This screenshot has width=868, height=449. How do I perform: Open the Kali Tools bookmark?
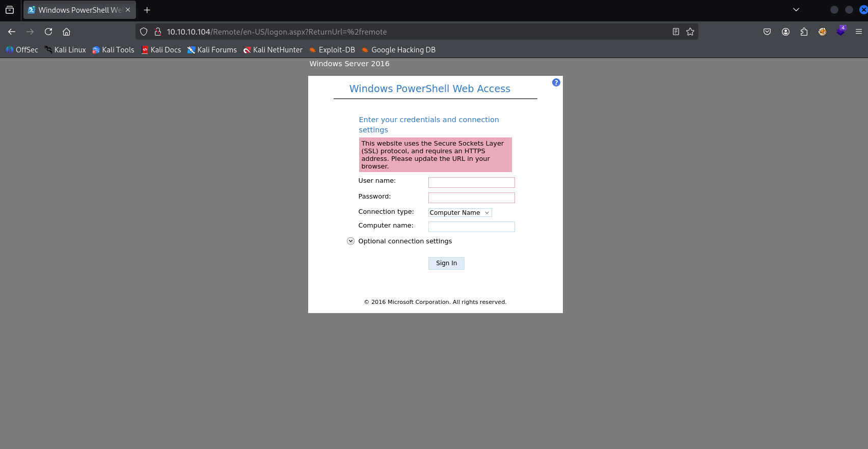(x=113, y=50)
